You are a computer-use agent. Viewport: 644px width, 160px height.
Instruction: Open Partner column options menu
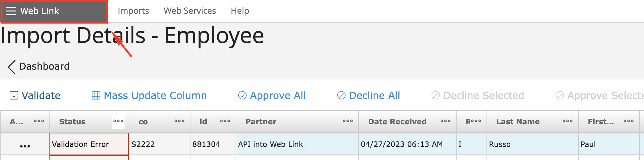(x=348, y=121)
